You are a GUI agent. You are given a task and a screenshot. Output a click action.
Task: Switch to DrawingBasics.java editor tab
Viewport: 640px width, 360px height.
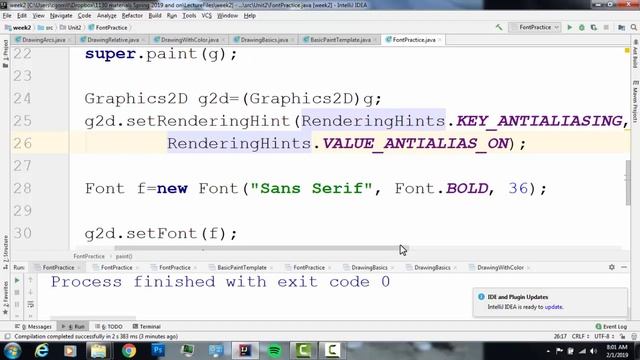point(264,40)
